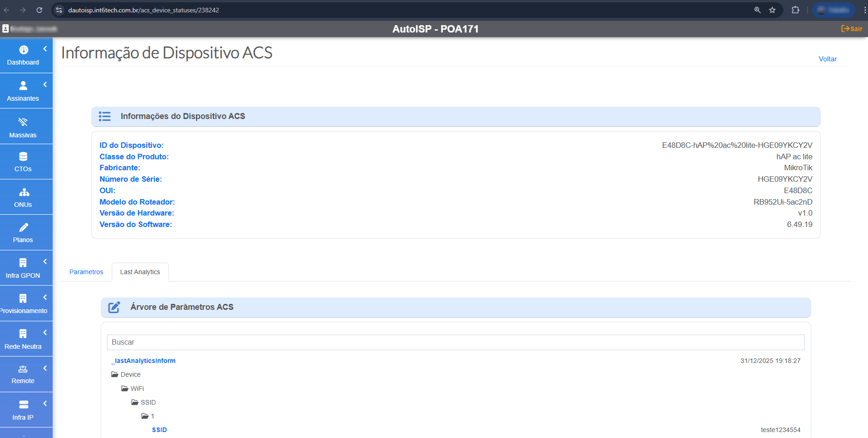Viewport: 868px width, 438px height.
Task: Open the Massivas signal icon
Action: pos(23,122)
